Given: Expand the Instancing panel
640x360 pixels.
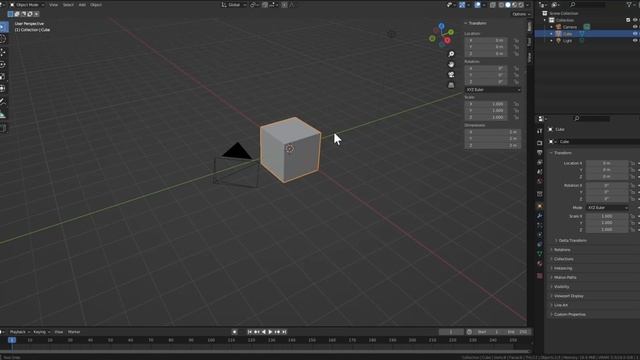Looking at the screenshot, I should (563, 269).
